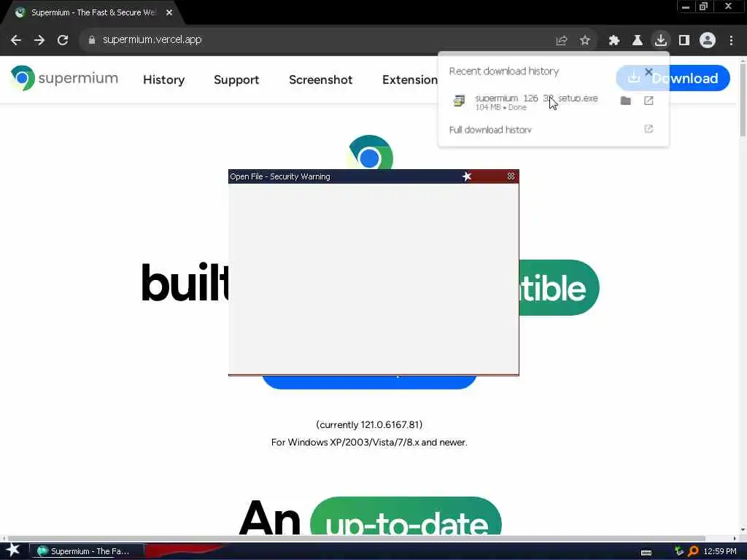Open the Support nav link
The height and width of the screenshot is (560, 747).
[x=236, y=79]
